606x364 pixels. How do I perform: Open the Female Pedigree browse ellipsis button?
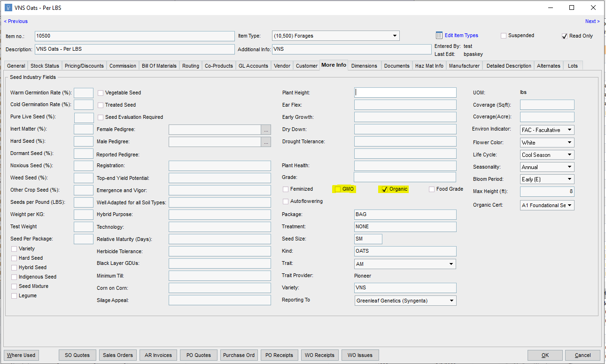(266, 129)
